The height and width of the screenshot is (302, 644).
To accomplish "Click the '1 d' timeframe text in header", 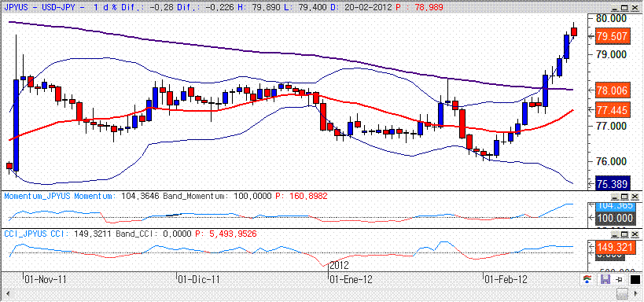I will (x=101, y=7).
